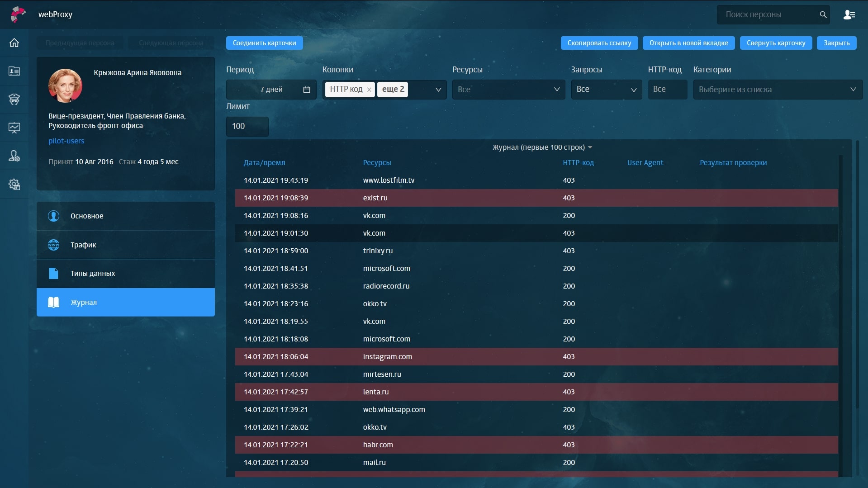Expand the Категории list dropdown
Image resolution: width=868 pixels, height=488 pixels.
[x=853, y=90]
